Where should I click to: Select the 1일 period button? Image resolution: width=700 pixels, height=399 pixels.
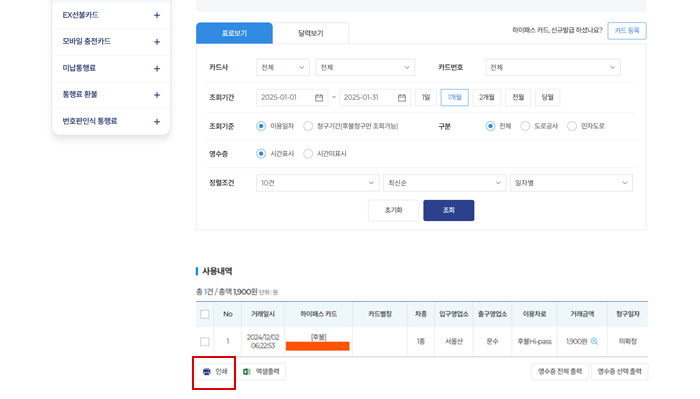426,97
